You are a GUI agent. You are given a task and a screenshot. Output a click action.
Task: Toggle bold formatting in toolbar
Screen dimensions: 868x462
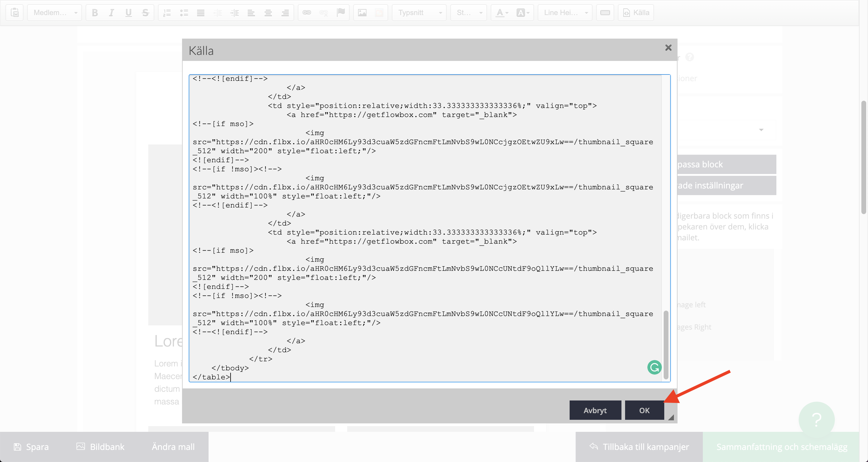(95, 13)
